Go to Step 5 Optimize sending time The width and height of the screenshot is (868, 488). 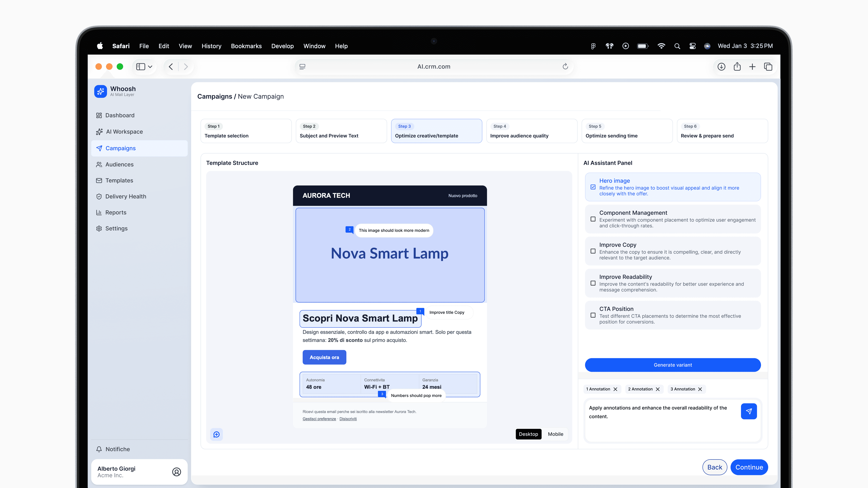click(x=627, y=131)
